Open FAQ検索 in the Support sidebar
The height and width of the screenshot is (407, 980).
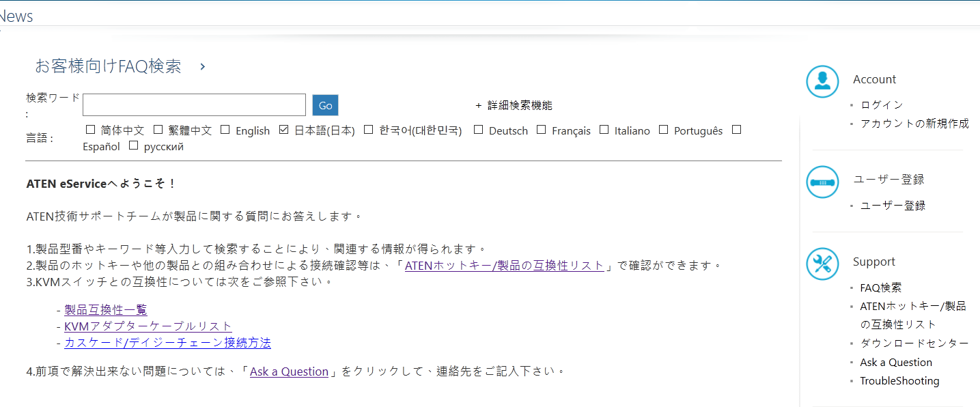tap(880, 287)
